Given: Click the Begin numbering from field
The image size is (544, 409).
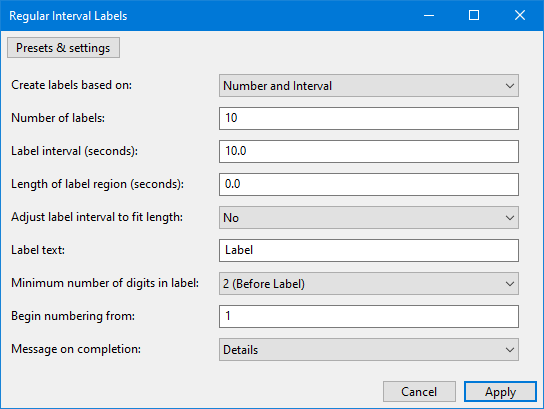Looking at the screenshot, I should click(369, 316).
